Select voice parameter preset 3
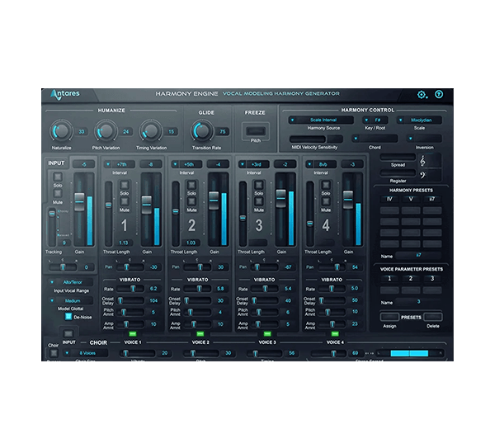The width and height of the screenshot is (495, 448). click(x=431, y=278)
